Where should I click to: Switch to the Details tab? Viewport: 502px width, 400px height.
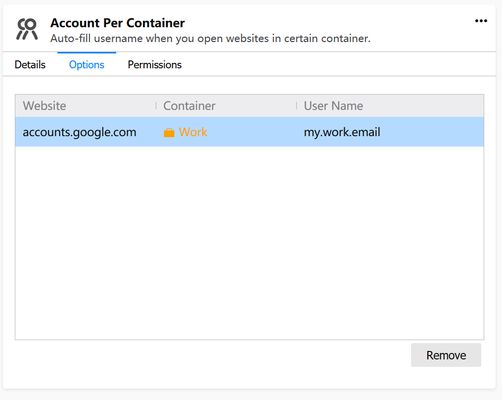30,64
